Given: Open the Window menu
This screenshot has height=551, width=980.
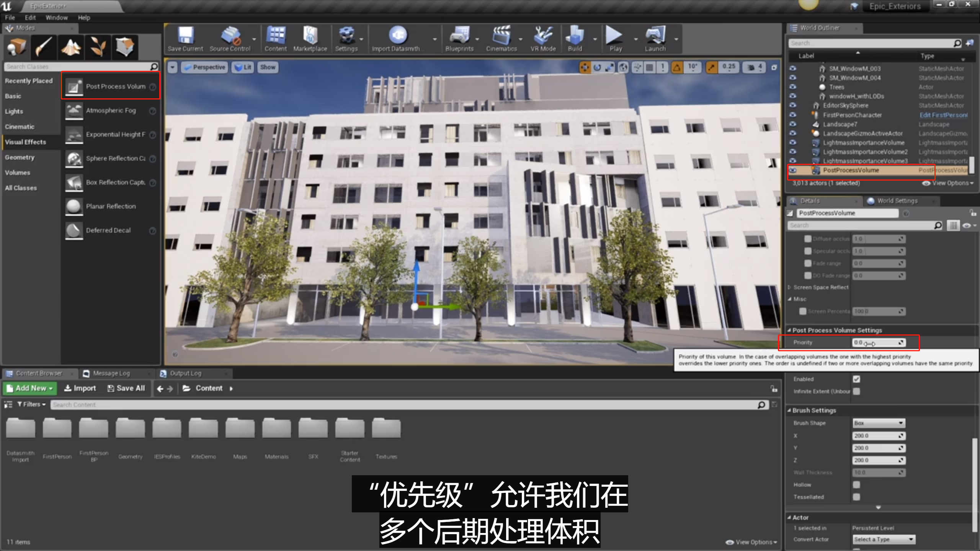Looking at the screenshot, I should click(x=56, y=18).
